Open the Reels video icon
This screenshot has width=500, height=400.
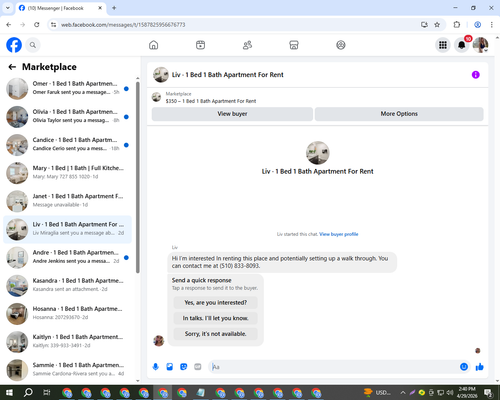tap(200, 45)
